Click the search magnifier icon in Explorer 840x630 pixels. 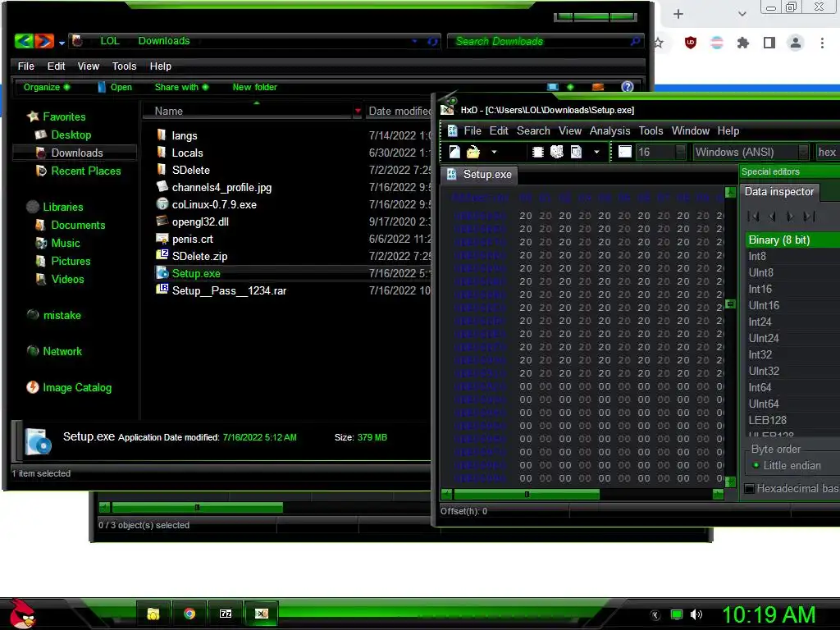[x=635, y=41]
